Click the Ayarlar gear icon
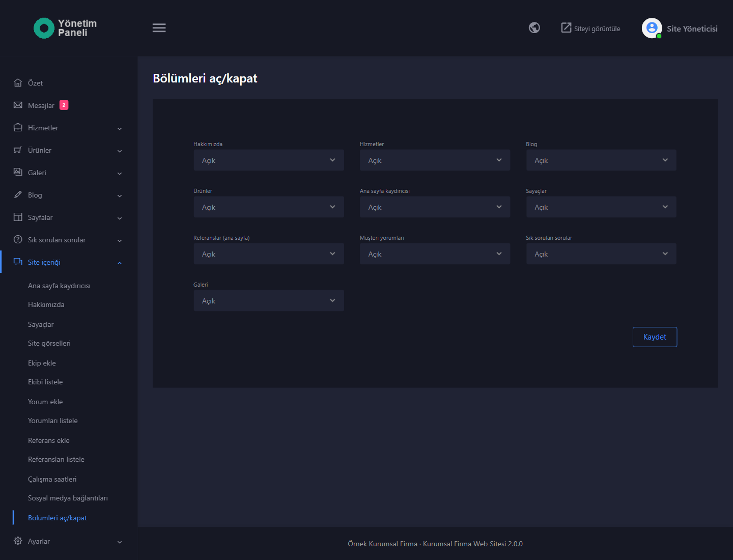 (18, 541)
